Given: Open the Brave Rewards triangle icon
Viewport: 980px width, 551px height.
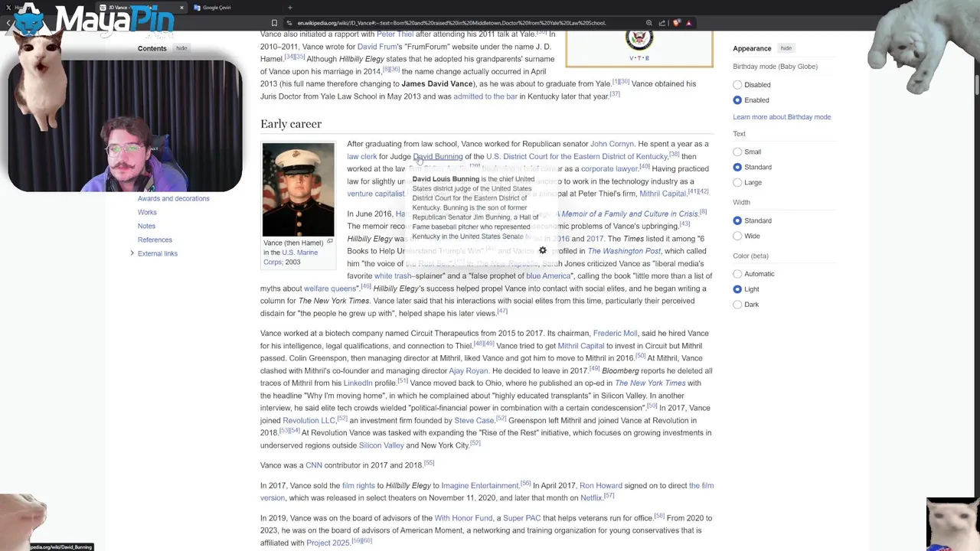Looking at the screenshot, I should pos(689,23).
